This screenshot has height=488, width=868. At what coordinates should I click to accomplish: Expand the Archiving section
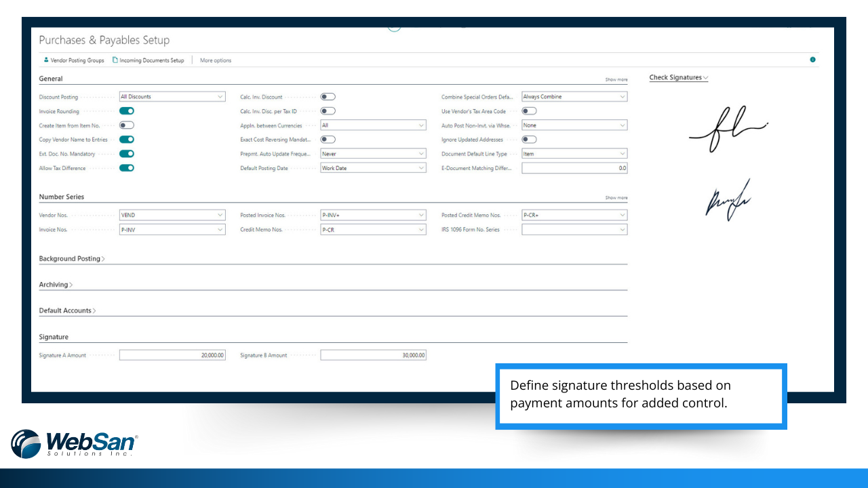(x=56, y=285)
